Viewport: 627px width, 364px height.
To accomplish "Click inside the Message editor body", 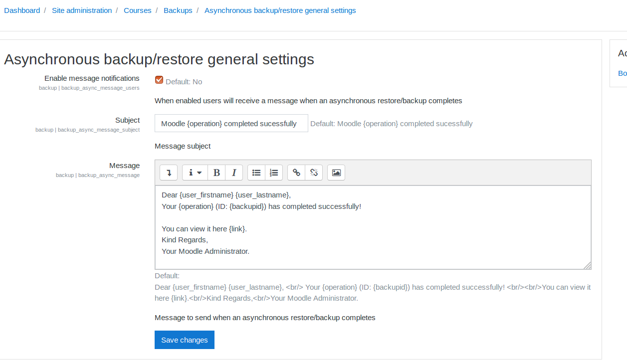I will pyautogui.click(x=373, y=227).
